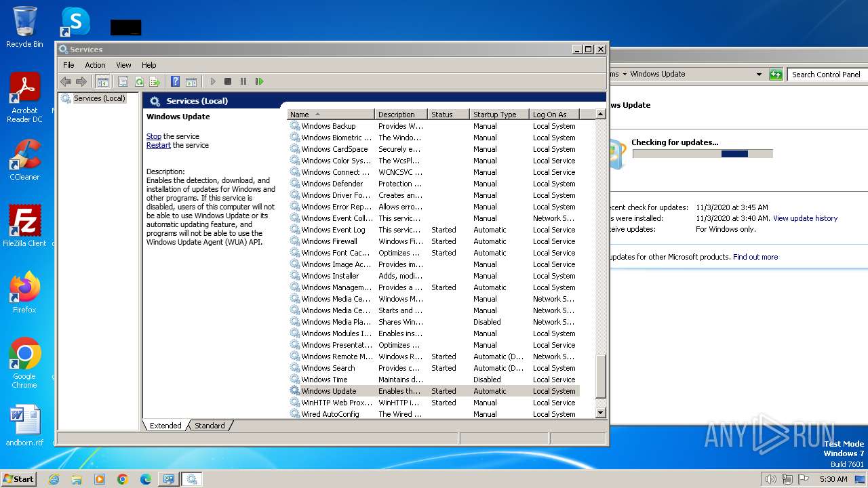
Task: Click the Start Service play icon
Action: point(212,81)
